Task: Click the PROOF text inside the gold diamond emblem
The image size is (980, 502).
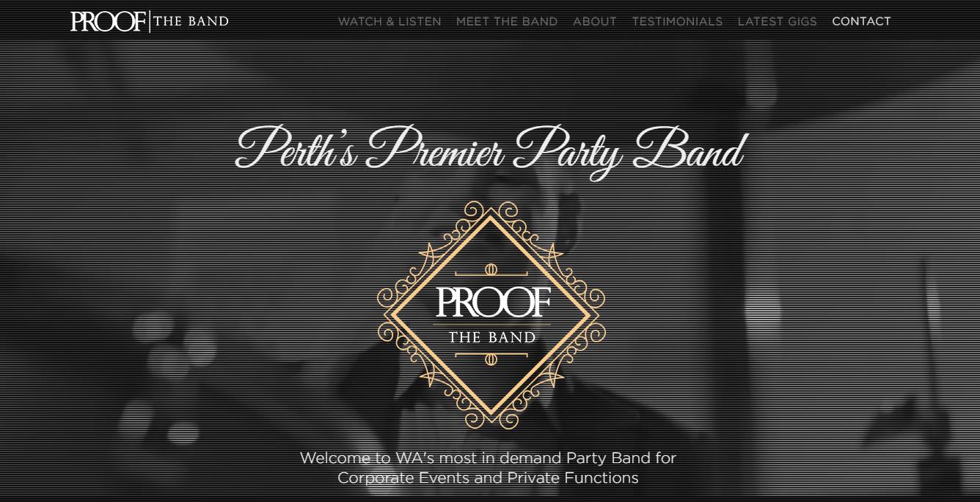Action: coord(493,302)
